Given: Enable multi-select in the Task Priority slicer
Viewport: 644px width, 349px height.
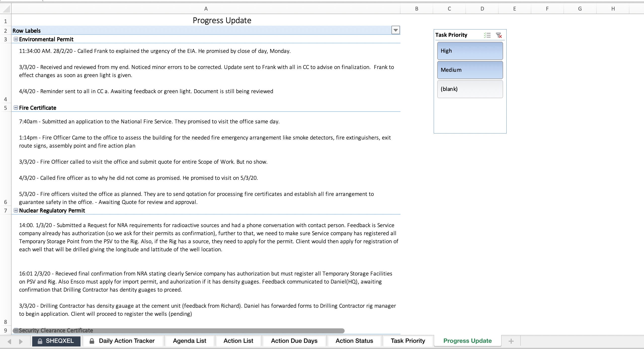Looking at the screenshot, I should [x=487, y=35].
